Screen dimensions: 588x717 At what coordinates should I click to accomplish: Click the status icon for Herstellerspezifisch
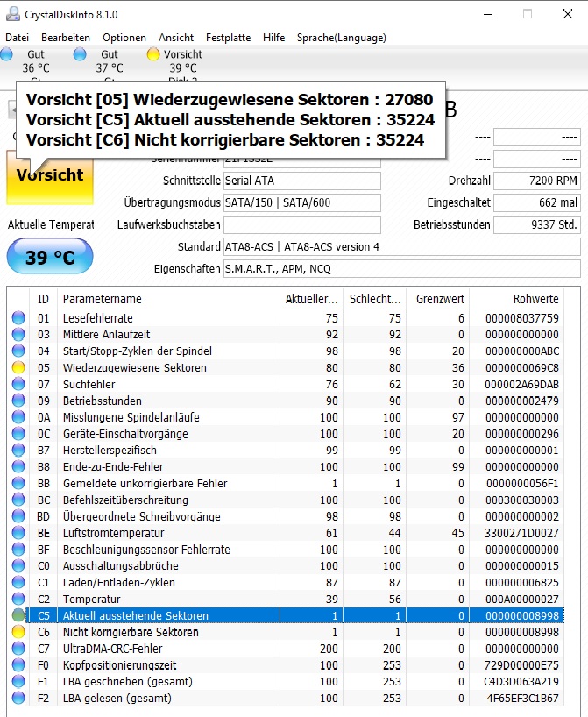pyautogui.click(x=18, y=450)
